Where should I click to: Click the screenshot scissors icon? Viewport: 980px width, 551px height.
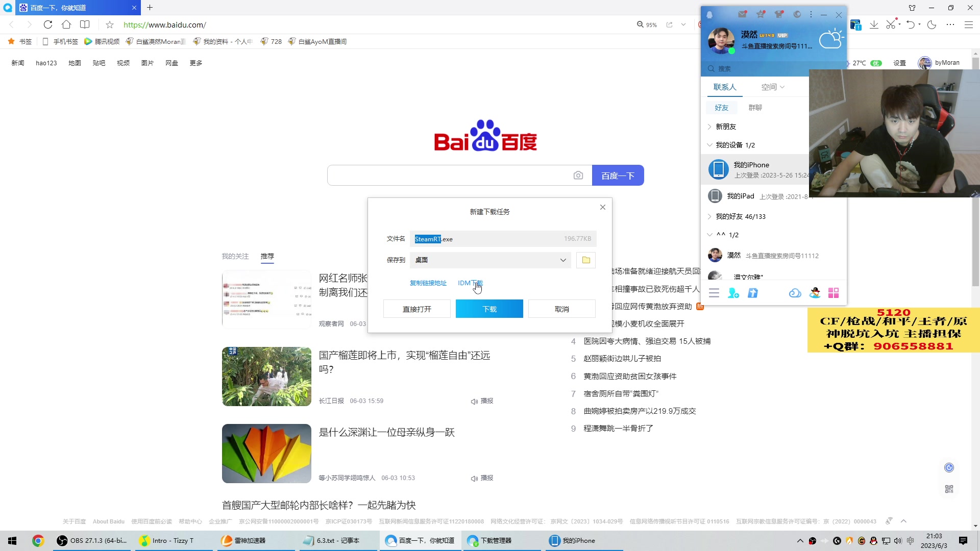pos(891,24)
